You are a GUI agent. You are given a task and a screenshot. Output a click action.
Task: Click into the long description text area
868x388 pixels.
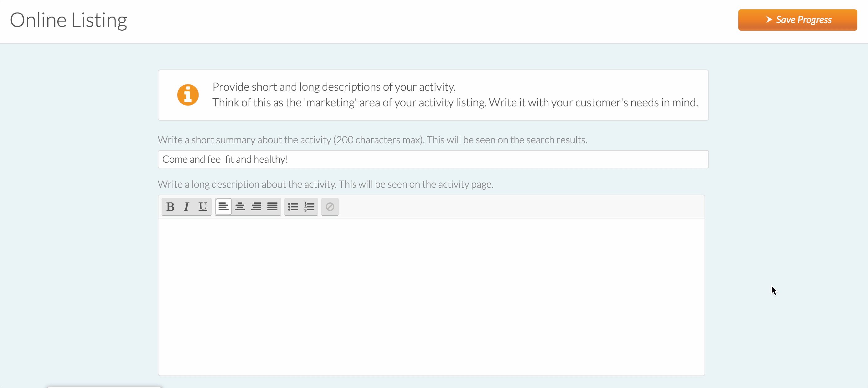(431, 297)
